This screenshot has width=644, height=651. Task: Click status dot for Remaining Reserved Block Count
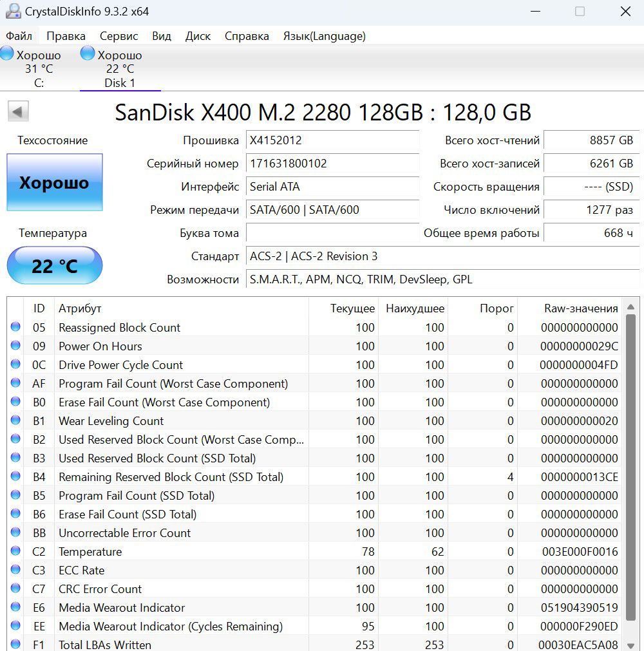click(x=15, y=476)
